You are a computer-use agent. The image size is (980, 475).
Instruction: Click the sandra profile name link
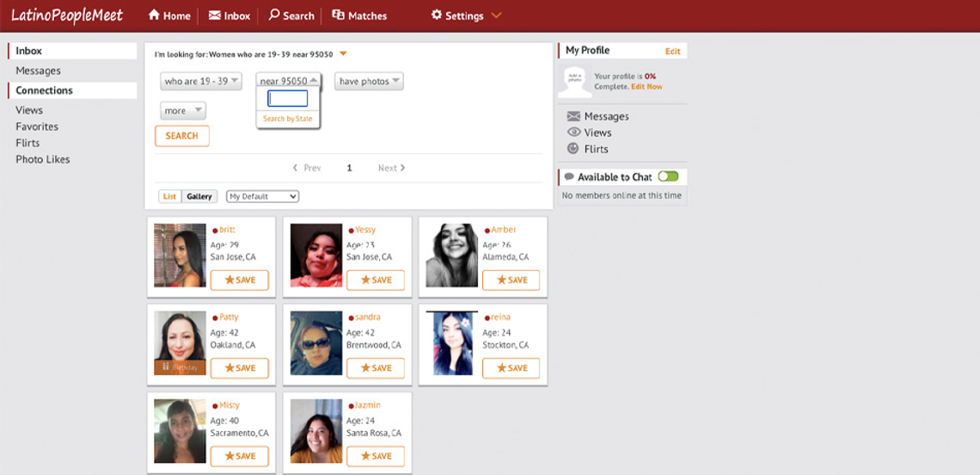[368, 318]
